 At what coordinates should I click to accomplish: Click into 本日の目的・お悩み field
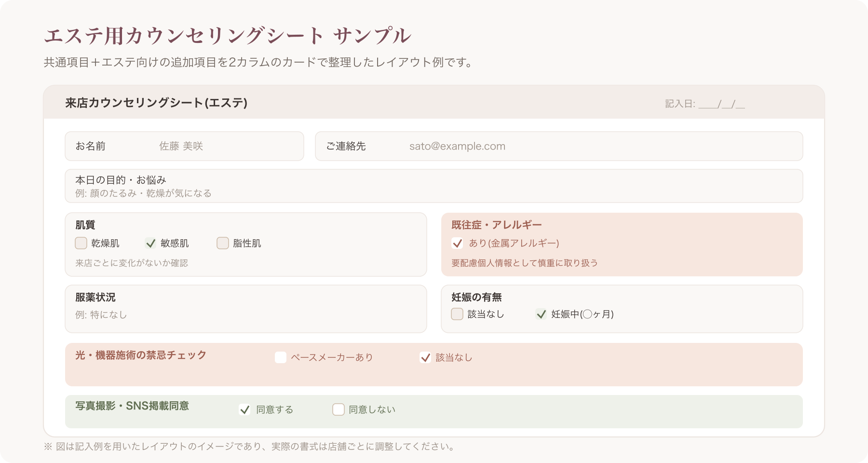pos(434,186)
